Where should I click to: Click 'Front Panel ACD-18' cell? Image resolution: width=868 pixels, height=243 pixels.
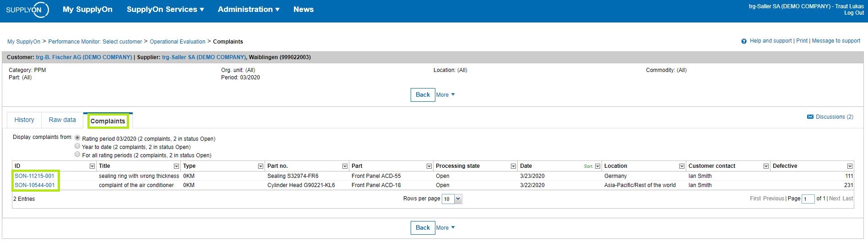pyautogui.click(x=376, y=185)
